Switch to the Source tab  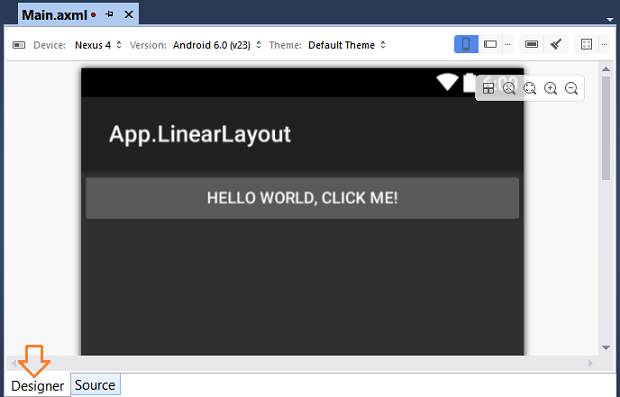pos(95,385)
